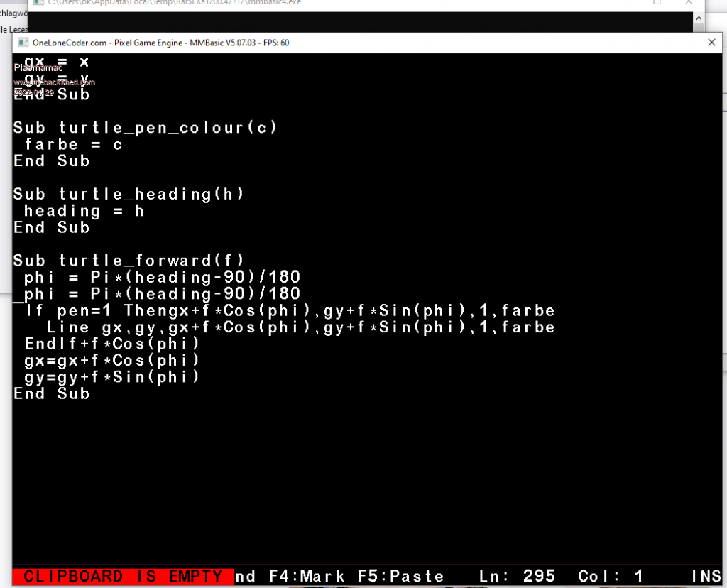Click the www.thebackshed.com watermark text
The image size is (727, 588).
pyautogui.click(x=55, y=82)
